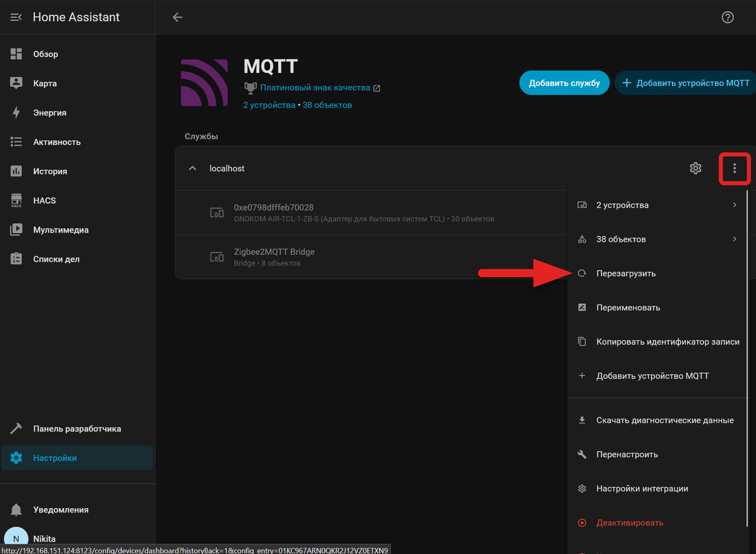Screen dimensions: 756x554
Task: Go to Карта in the sidebar
Action: coord(78,83)
